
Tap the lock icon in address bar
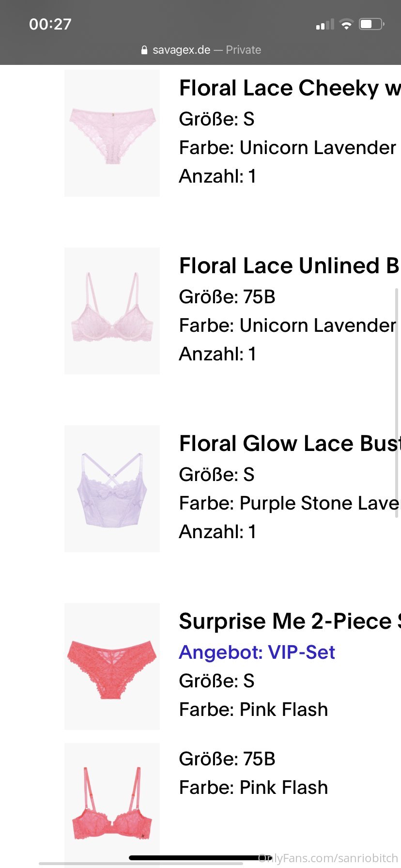(x=144, y=50)
